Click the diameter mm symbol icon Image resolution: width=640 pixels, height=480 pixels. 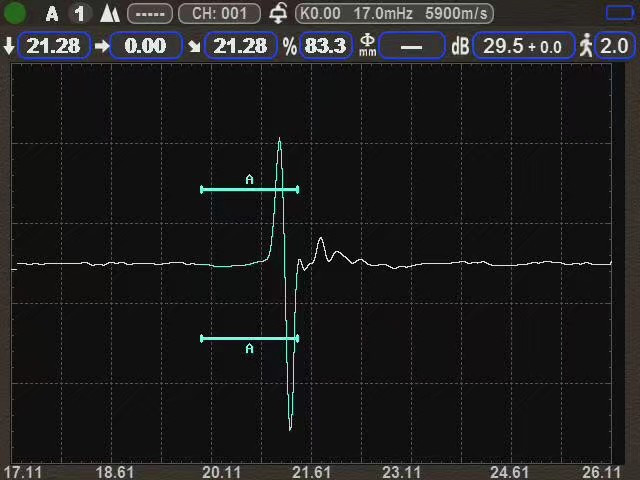pos(367,46)
